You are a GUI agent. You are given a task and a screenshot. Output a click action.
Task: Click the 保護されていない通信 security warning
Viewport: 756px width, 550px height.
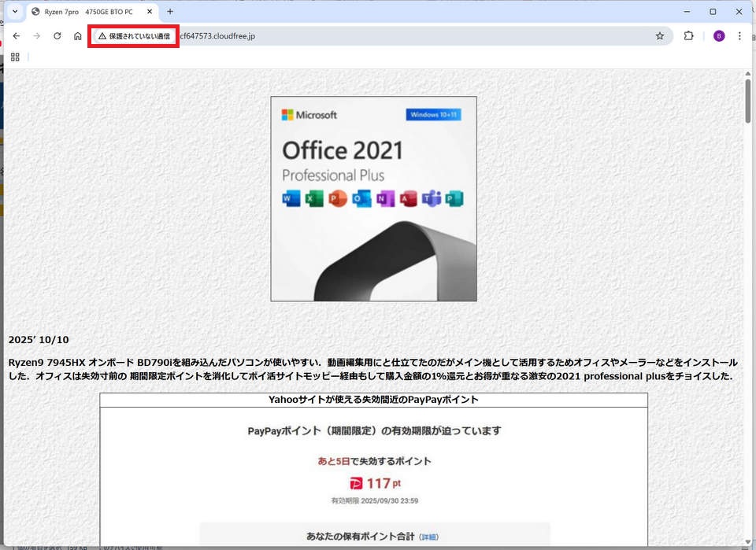click(x=134, y=36)
